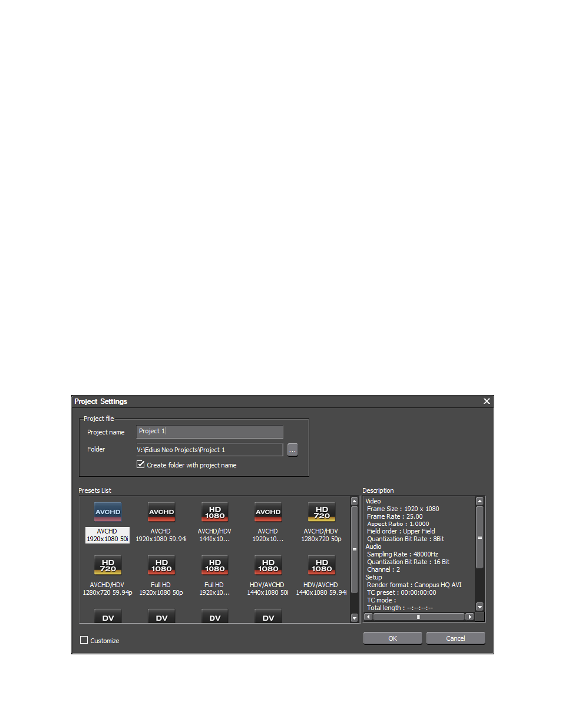
Task: Click the Project name input field
Action: 210,431
